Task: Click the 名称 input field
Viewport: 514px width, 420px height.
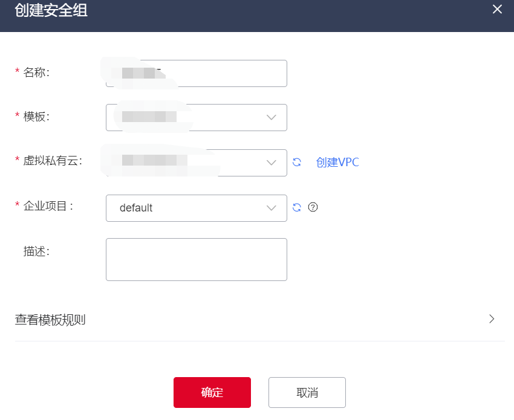Action: (x=196, y=73)
